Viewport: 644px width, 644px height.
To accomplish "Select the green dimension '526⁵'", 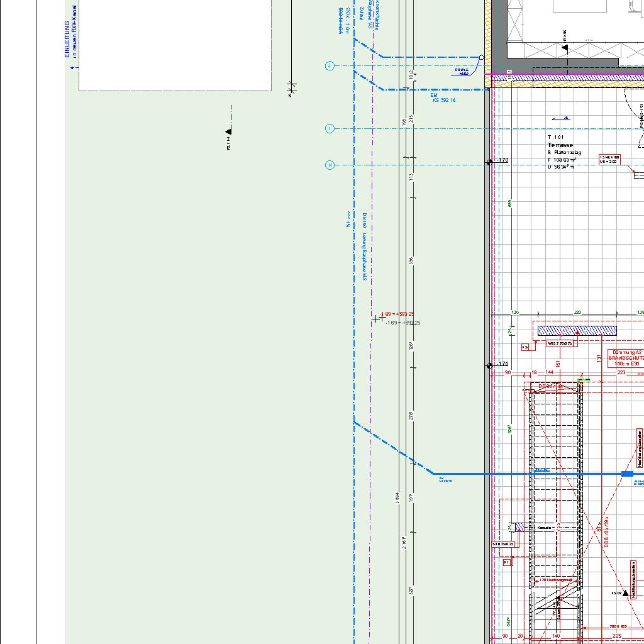I will point(509,429).
